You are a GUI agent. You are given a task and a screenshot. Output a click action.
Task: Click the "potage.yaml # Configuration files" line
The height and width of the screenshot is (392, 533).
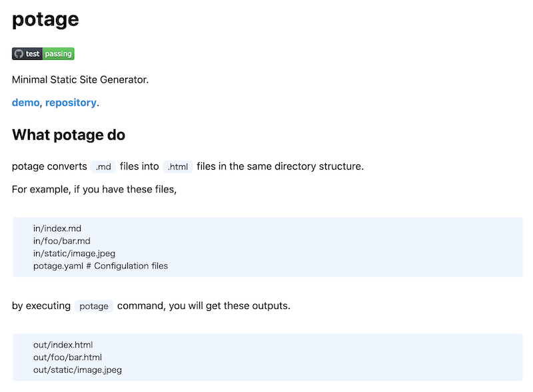(101, 266)
